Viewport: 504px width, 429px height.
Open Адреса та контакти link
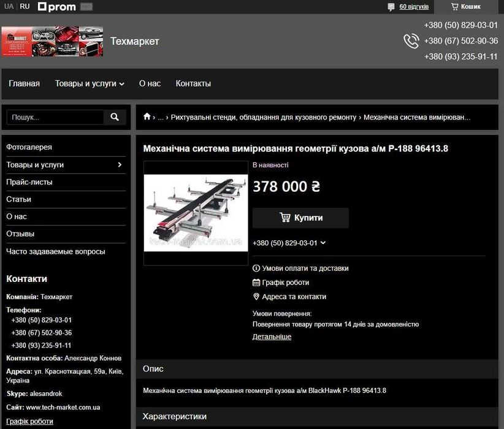(294, 297)
